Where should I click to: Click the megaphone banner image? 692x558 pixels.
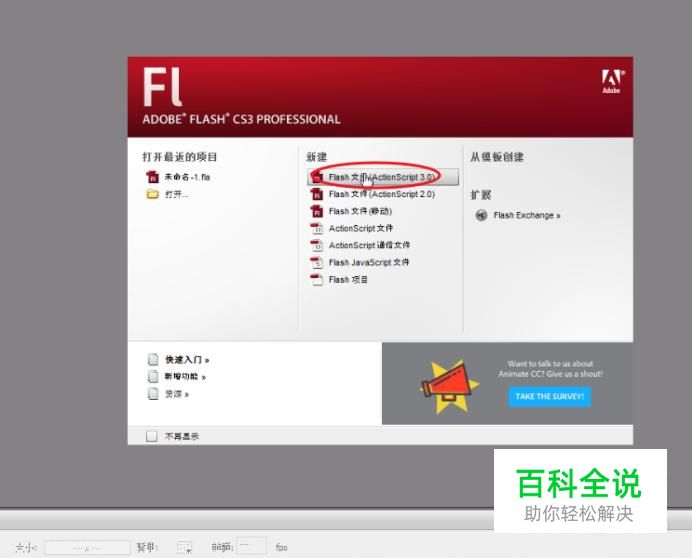tap(448, 386)
